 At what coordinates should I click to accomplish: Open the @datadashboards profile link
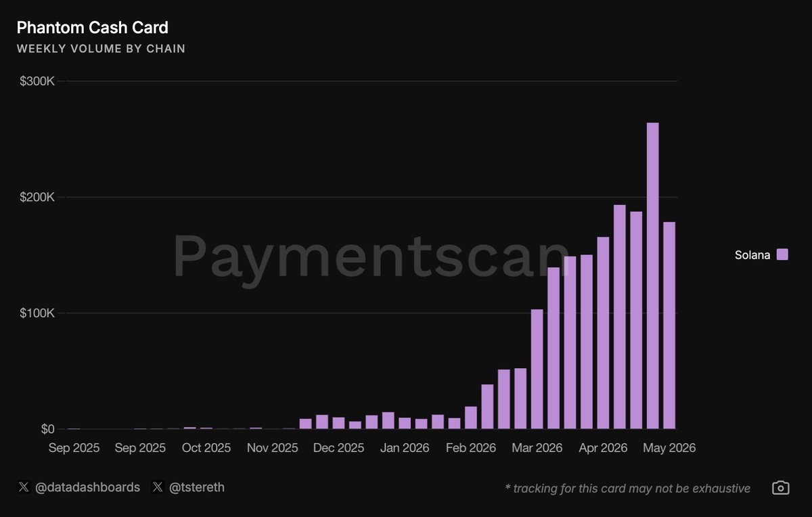[x=87, y=487]
